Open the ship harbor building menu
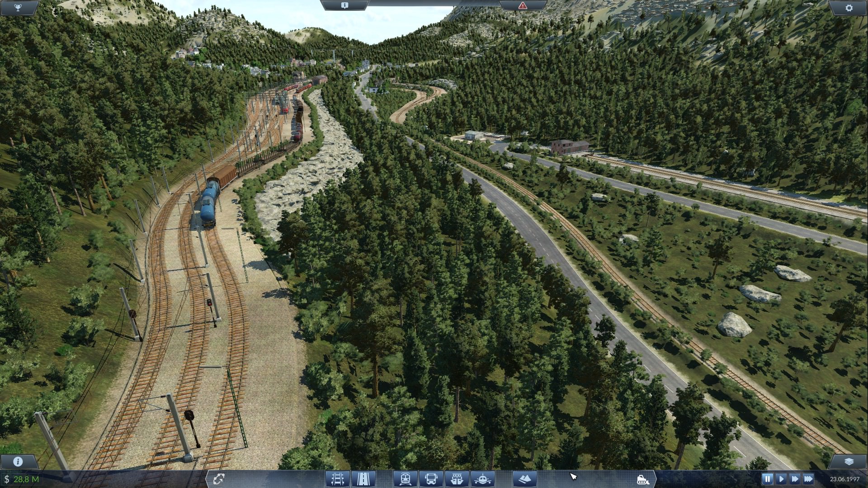This screenshot has width=868, height=488. (457, 479)
